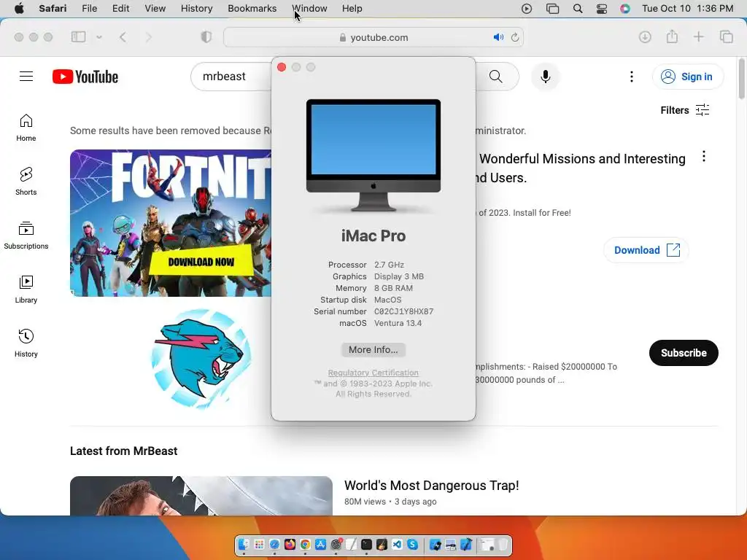Open the Safari menu
Screen dimensions: 747x560
[53, 9]
